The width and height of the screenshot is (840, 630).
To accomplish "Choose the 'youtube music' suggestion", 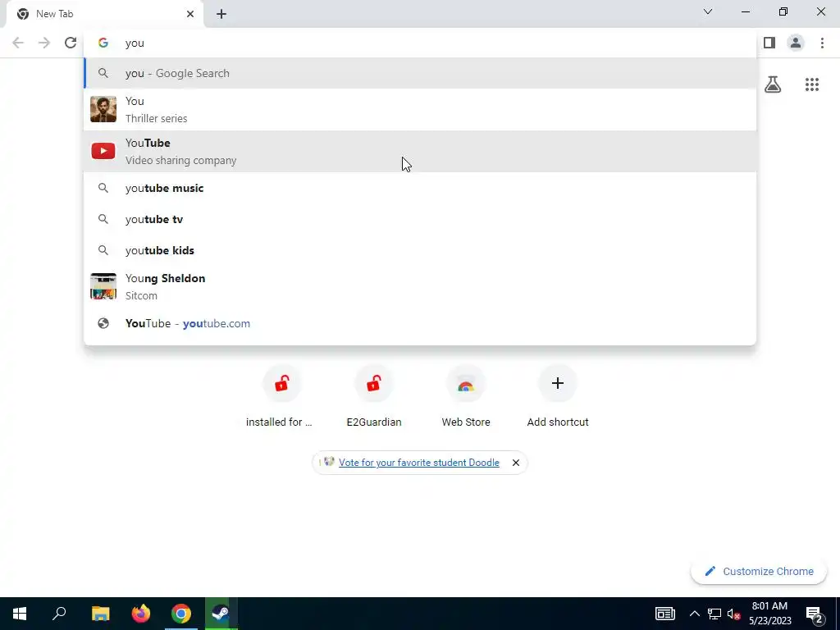I will click(420, 188).
